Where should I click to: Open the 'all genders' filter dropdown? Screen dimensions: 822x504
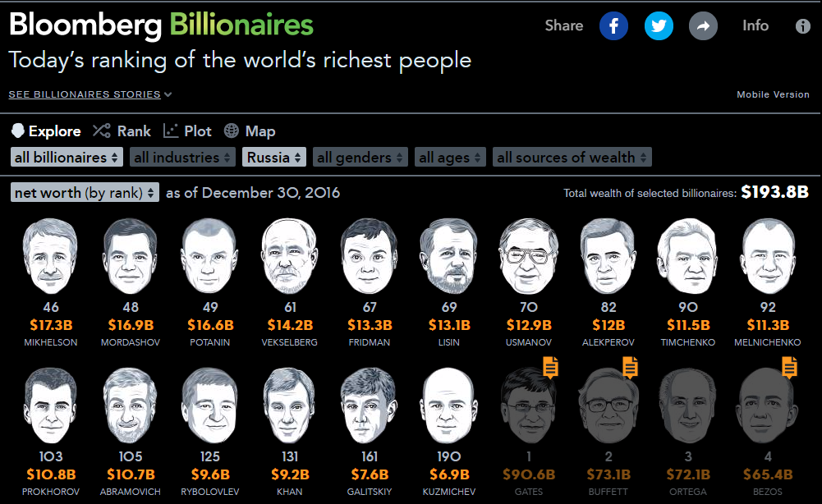[x=360, y=157]
